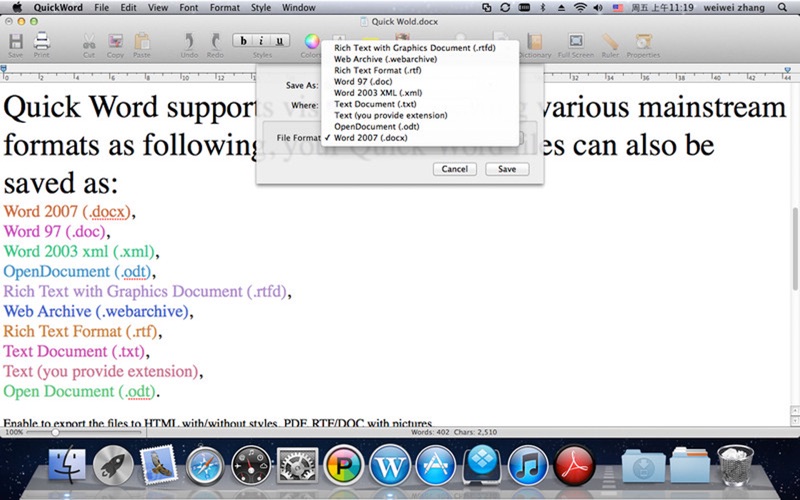Open the Style menu

click(261, 7)
